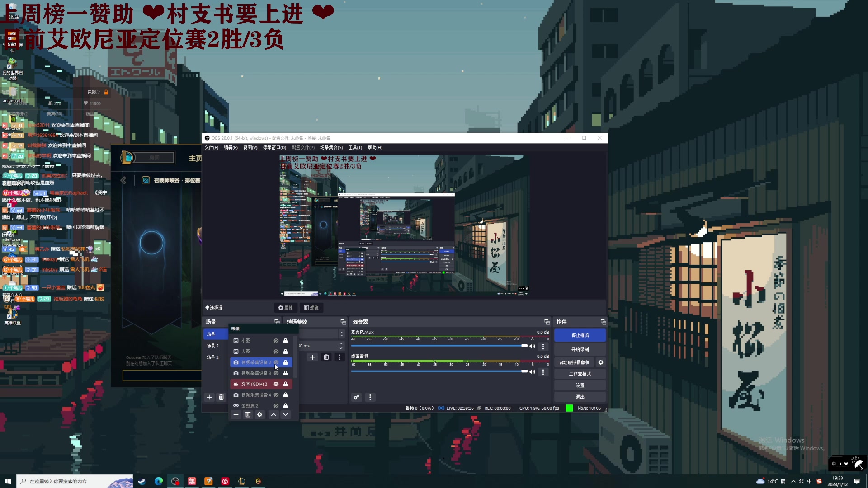Image resolution: width=868 pixels, height=488 pixels.
Task: Open the virtual camera settings gear
Action: pos(601,362)
